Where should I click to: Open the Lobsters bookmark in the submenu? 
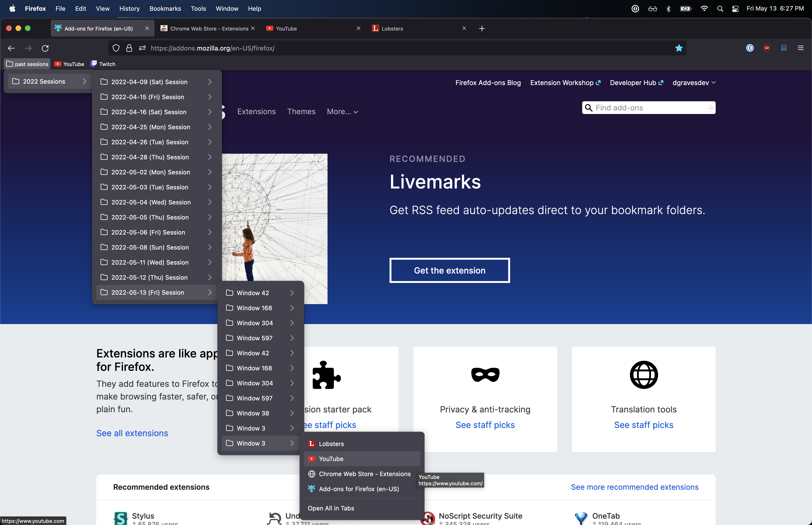[x=331, y=444]
